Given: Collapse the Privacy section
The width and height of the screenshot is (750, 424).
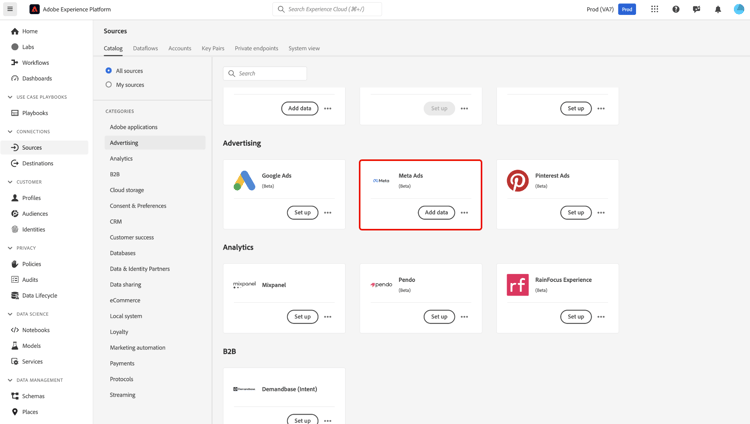Looking at the screenshot, I should [x=10, y=248].
